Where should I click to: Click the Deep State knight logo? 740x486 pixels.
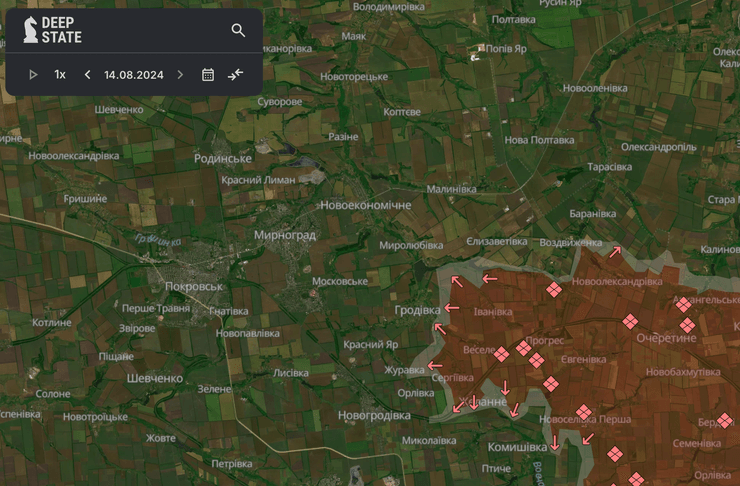pos(30,30)
